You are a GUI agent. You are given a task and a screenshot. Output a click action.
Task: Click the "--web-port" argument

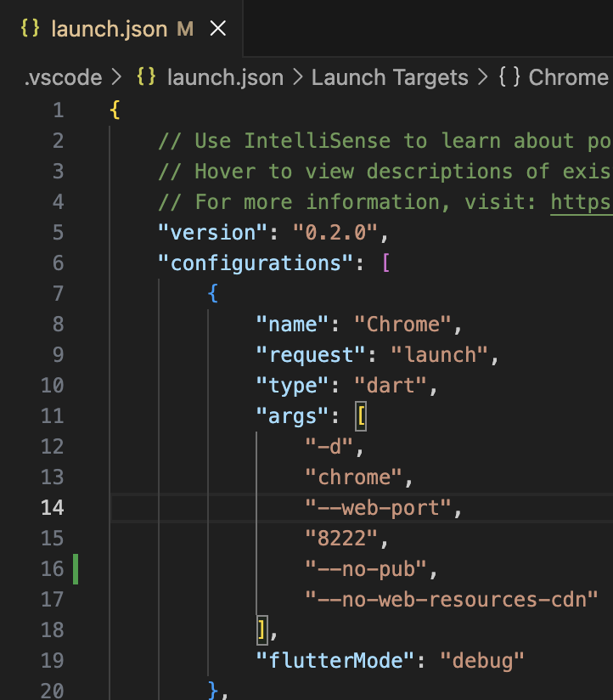point(379,508)
